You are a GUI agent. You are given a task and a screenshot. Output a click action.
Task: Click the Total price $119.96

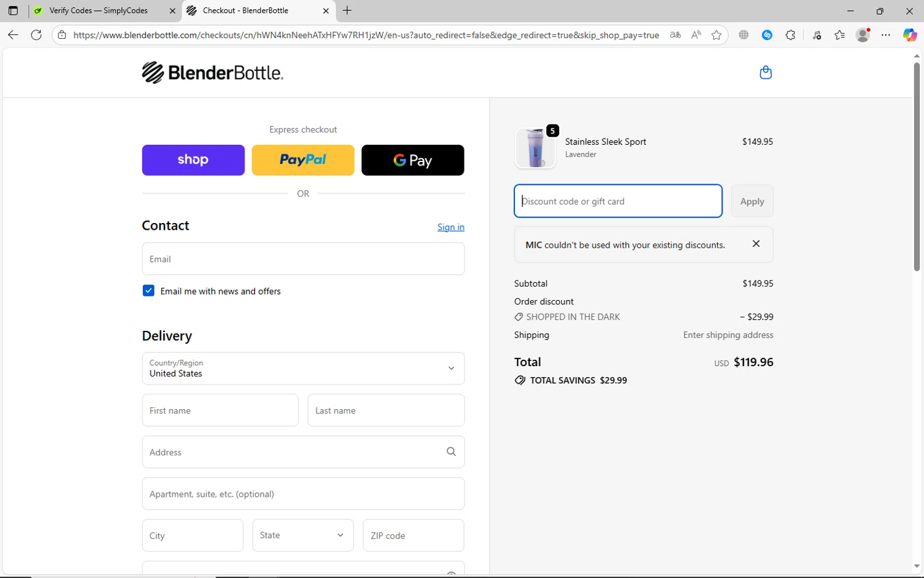tap(753, 362)
